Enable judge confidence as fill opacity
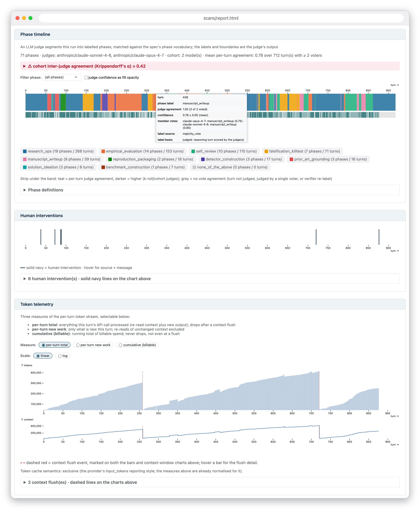This screenshot has height=509, width=420. point(86,77)
